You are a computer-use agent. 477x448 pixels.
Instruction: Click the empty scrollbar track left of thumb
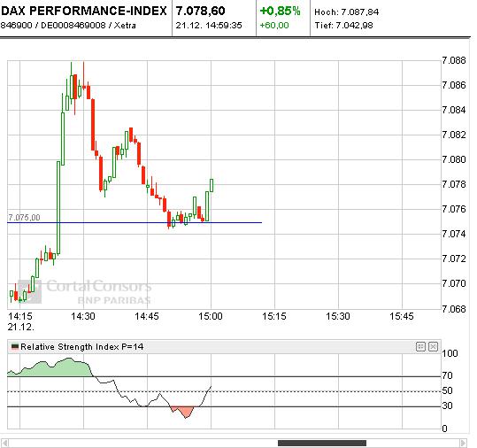click(143, 443)
